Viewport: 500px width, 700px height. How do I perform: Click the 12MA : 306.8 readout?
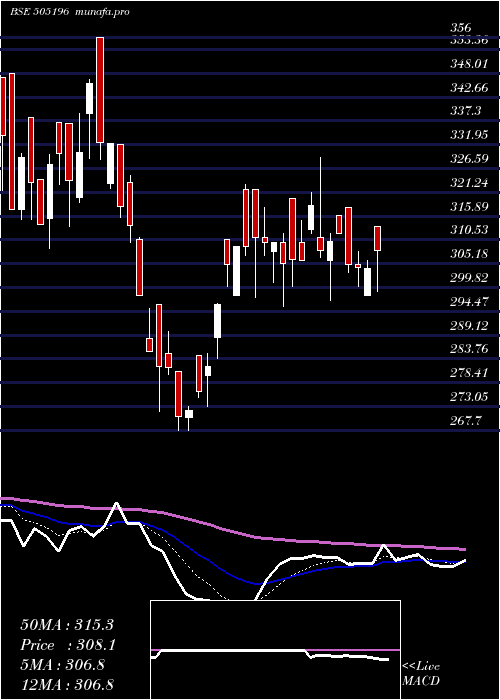pyautogui.click(x=67, y=684)
